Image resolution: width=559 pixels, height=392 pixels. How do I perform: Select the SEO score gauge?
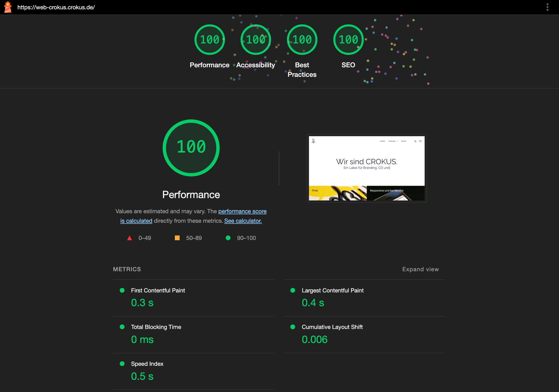(x=348, y=40)
